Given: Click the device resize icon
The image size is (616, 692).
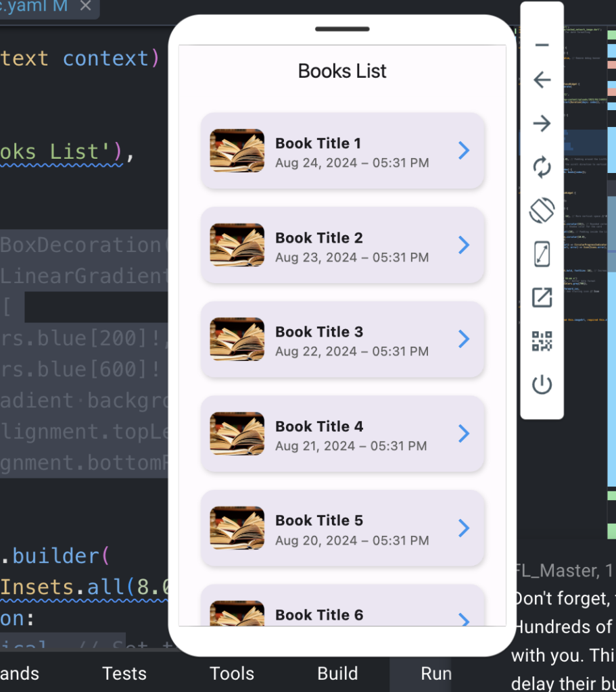Looking at the screenshot, I should pyautogui.click(x=542, y=254).
